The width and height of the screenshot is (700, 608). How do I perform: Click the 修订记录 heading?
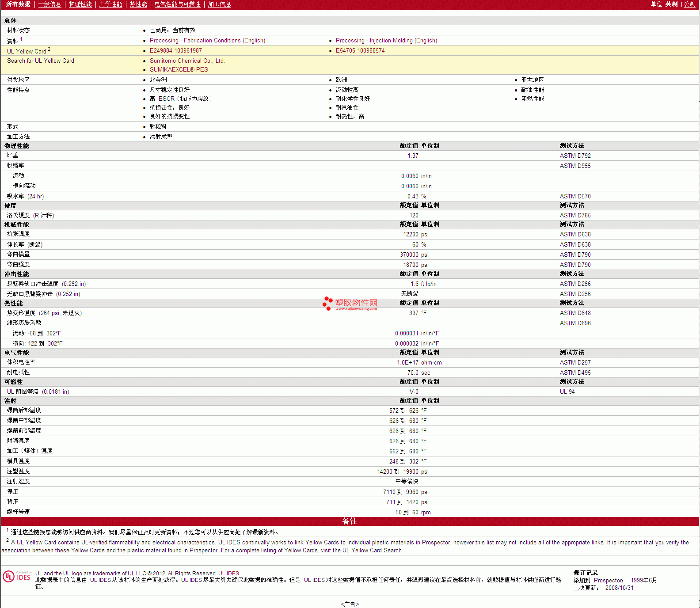[x=586, y=573]
